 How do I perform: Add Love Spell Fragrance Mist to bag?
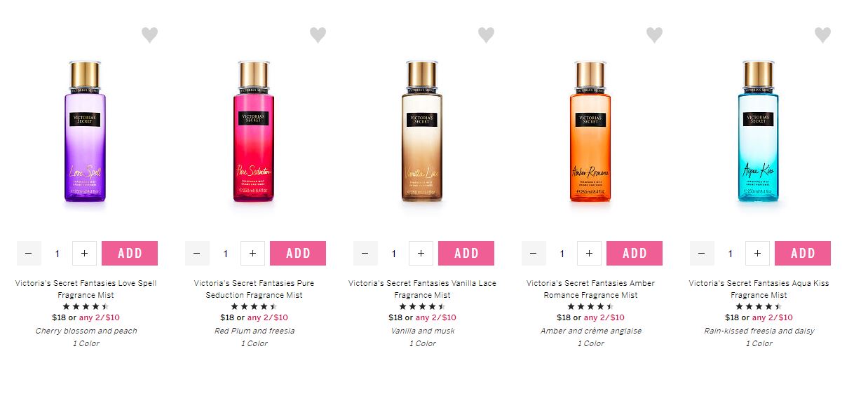pyautogui.click(x=130, y=253)
